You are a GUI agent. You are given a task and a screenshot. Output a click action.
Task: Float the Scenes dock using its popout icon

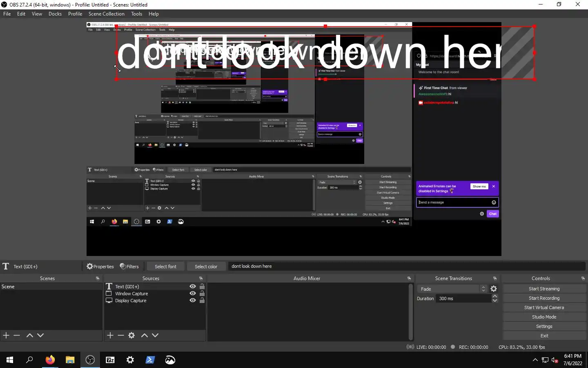(x=97, y=278)
